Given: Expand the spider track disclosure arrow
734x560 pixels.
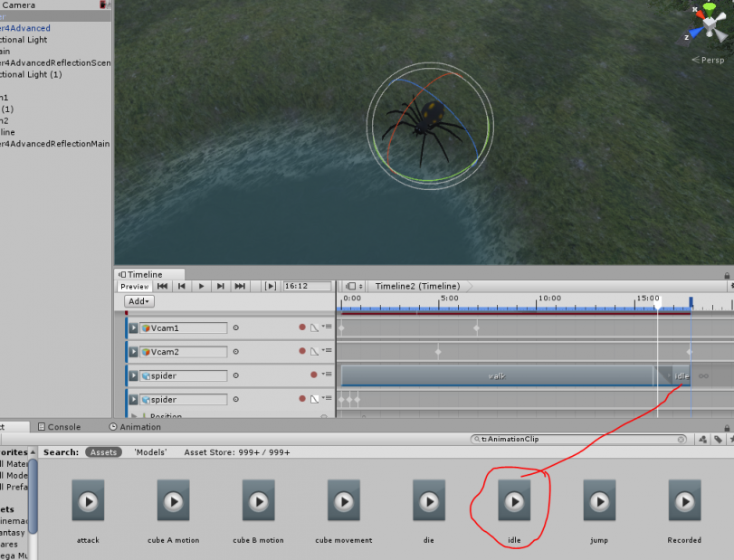Looking at the screenshot, I should (134, 375).
